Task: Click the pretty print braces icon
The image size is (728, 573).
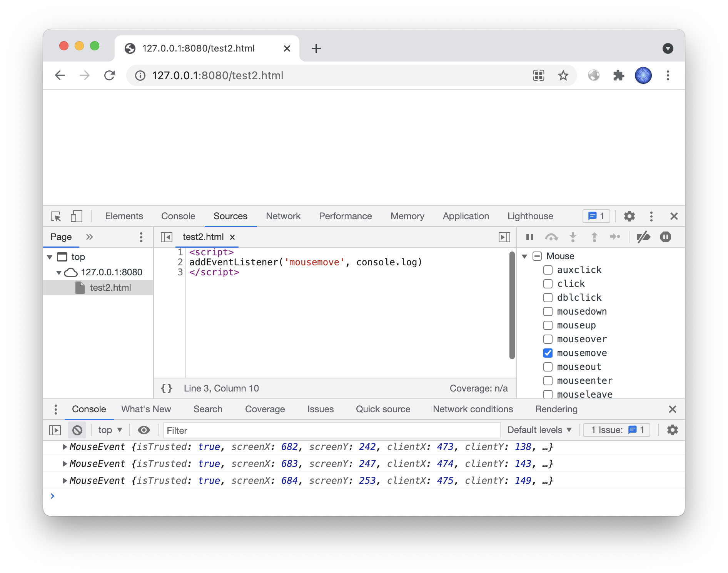Action: click(x=167, y=388)
